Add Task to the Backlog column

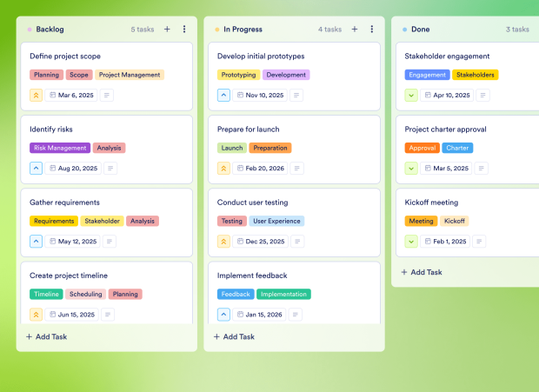pos(46,336)
